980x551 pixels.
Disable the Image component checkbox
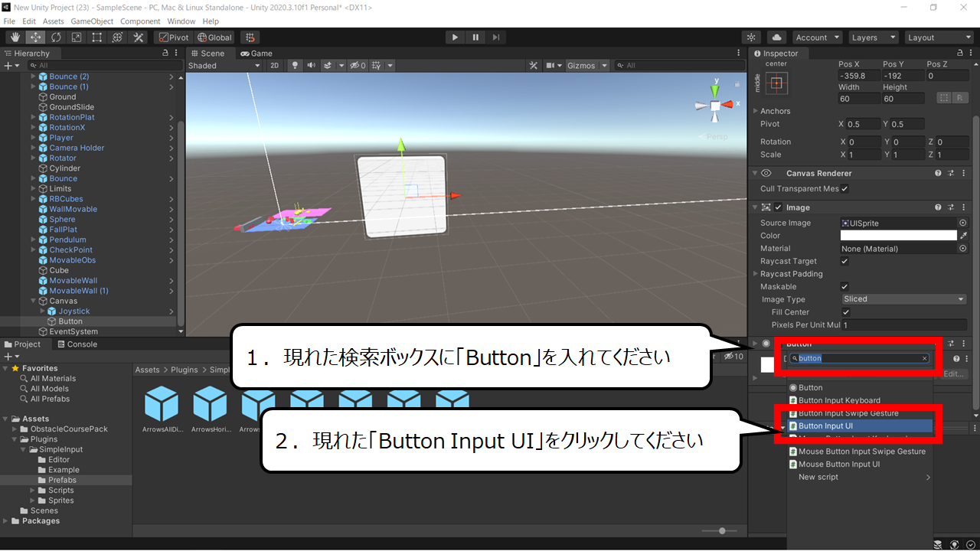coord(779,207)
